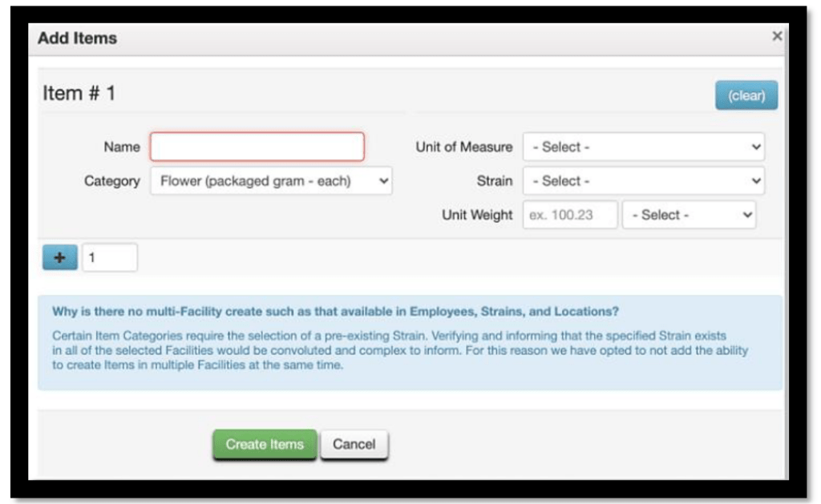Open the Category dropdown
Image resolution: width=821 pixels, height=504 pixels.
pos(271,181)
